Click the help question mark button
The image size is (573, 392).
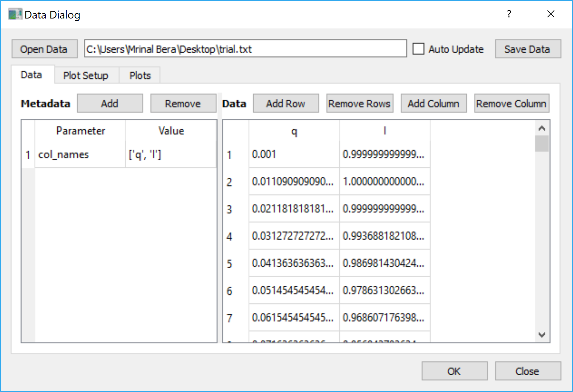tap(509, 14)
